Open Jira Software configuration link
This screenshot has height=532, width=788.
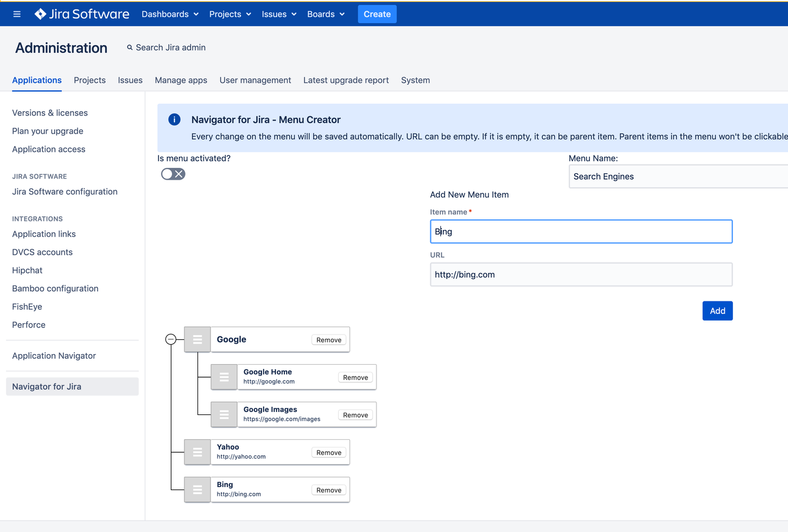(65, 192)
